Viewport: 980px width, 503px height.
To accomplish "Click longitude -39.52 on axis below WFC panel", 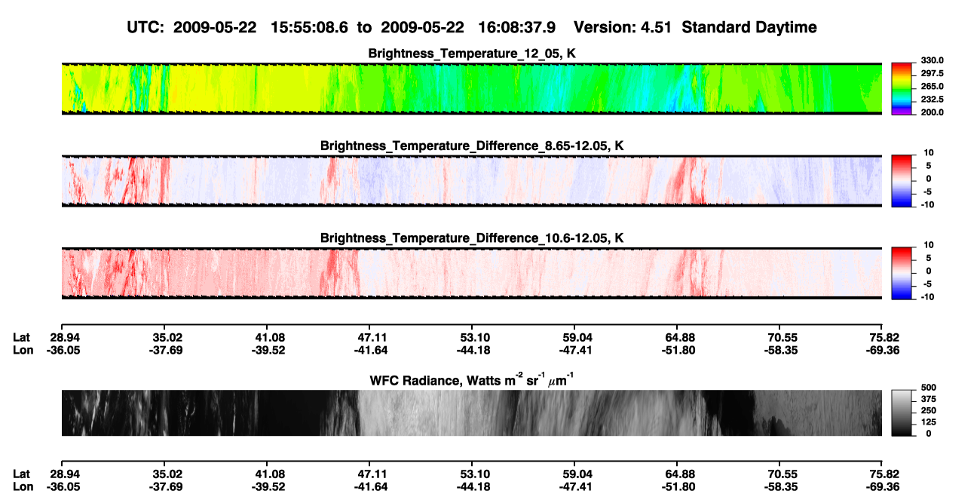I will click(268, 486).
